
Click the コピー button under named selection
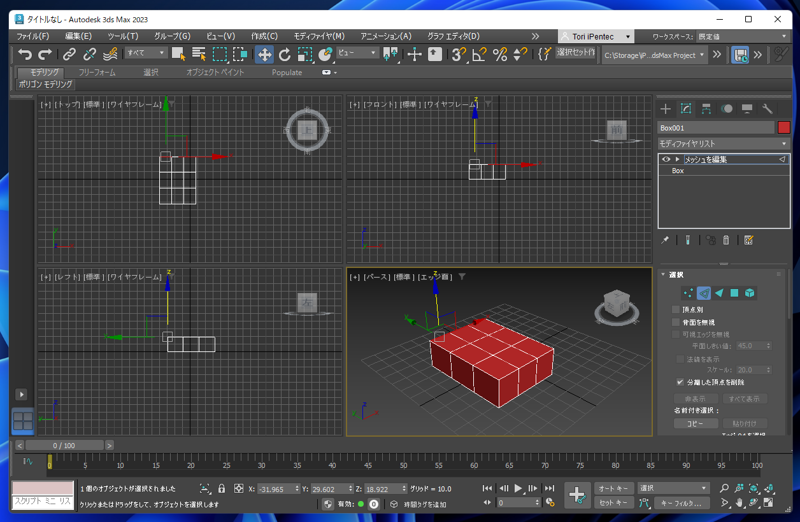[x=695, y=424]
